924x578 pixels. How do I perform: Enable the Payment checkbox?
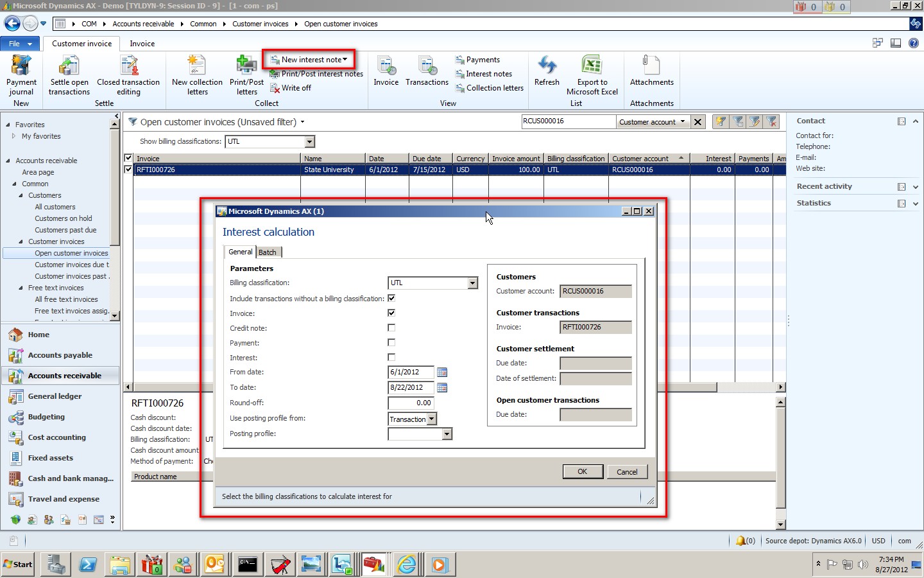point(391,343)
